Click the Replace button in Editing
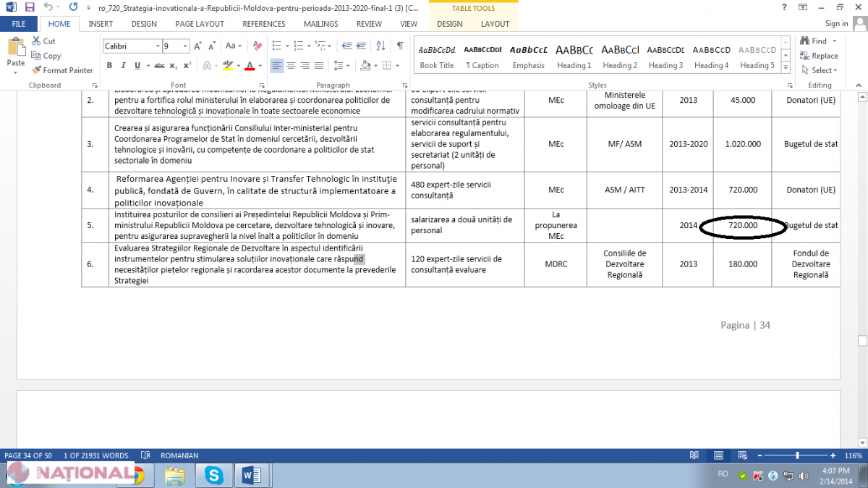This screenshot has width=868, height=488. click(820, 56)
